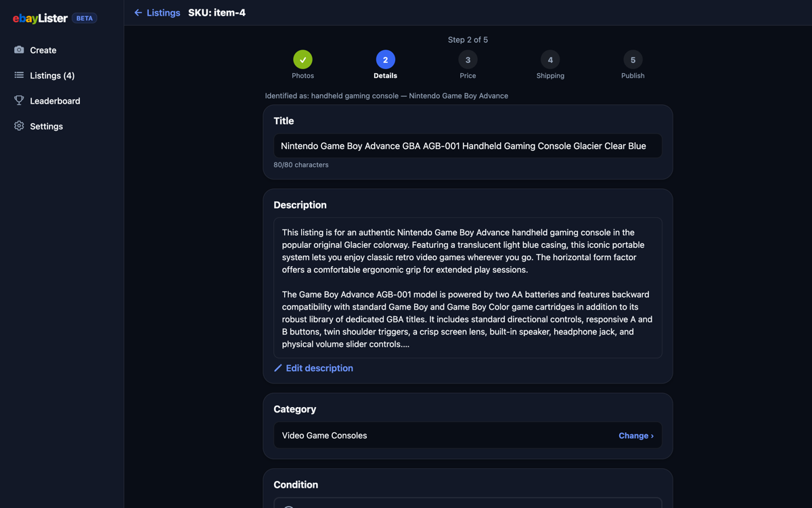Click the green checkmark Photos step circle
The height and width of the screenshot is (508, 812).
302,60
